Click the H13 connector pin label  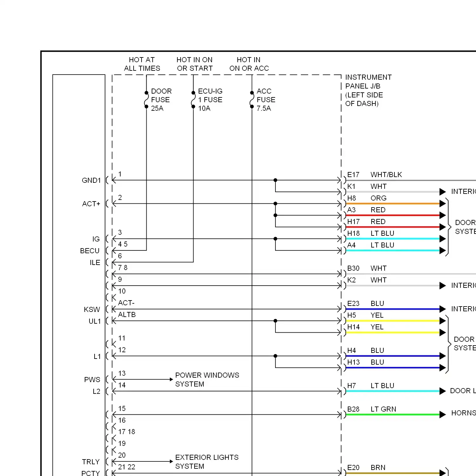354,362
